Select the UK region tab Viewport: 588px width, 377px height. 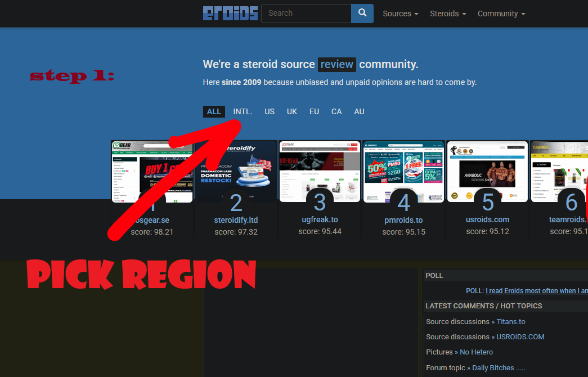pos(292,111)
